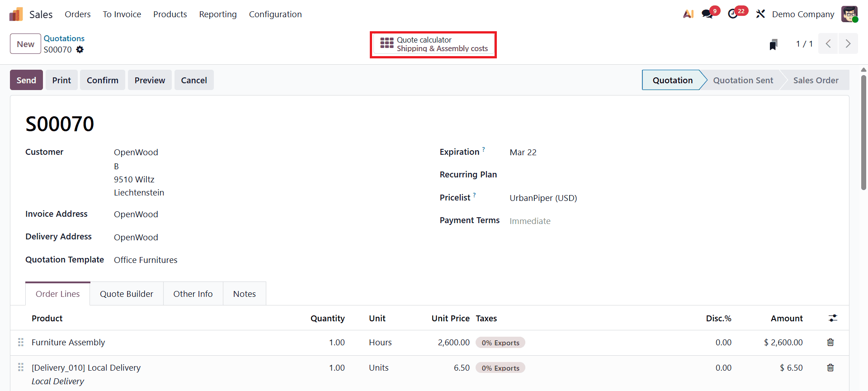The width and height of the screenshot is (868, 391).
Task: Open the Sales app home icon
Action: 16,14
